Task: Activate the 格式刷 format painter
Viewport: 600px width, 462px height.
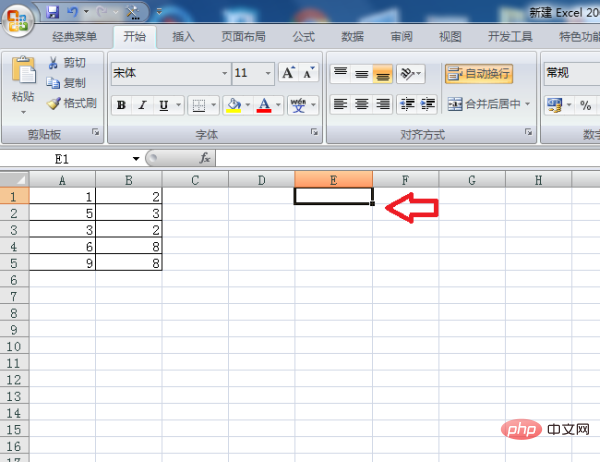Action: coord(72,103)
